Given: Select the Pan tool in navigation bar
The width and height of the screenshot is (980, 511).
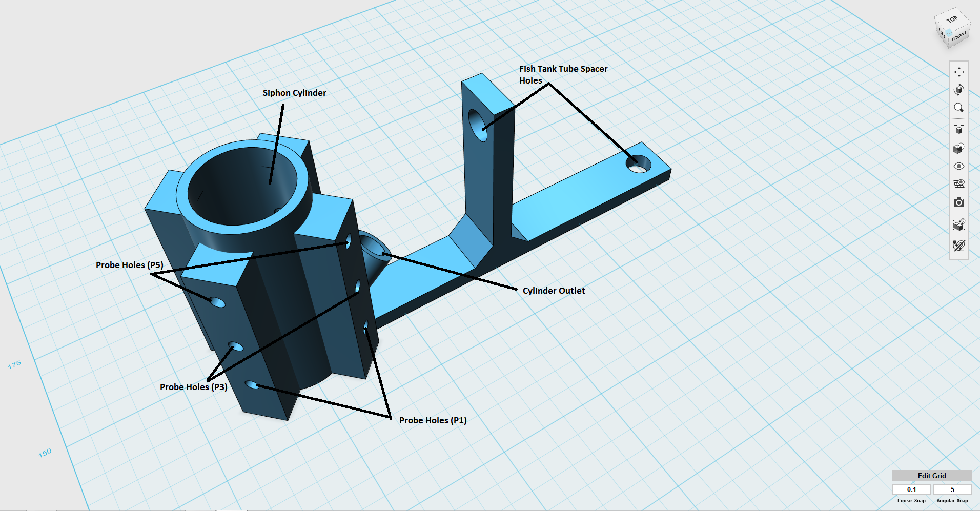Looking at the screenshot, I should pyautogui.click(x=959, y=72).
